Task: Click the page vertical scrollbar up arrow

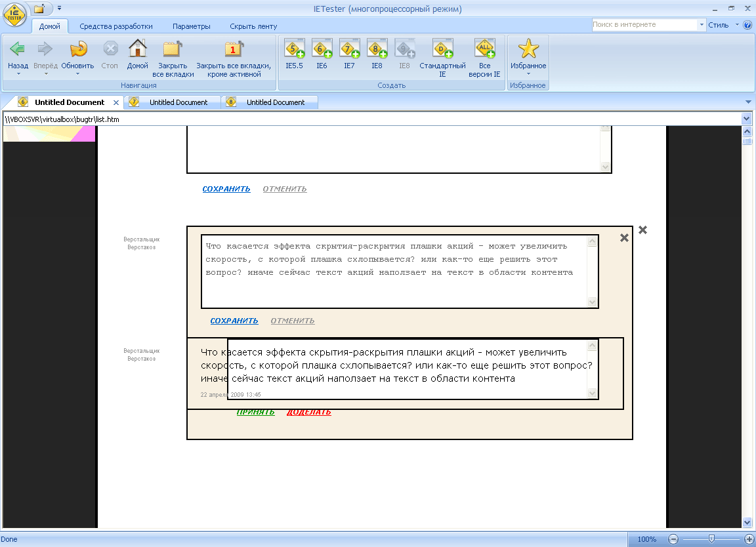Action: coord(747,132)
